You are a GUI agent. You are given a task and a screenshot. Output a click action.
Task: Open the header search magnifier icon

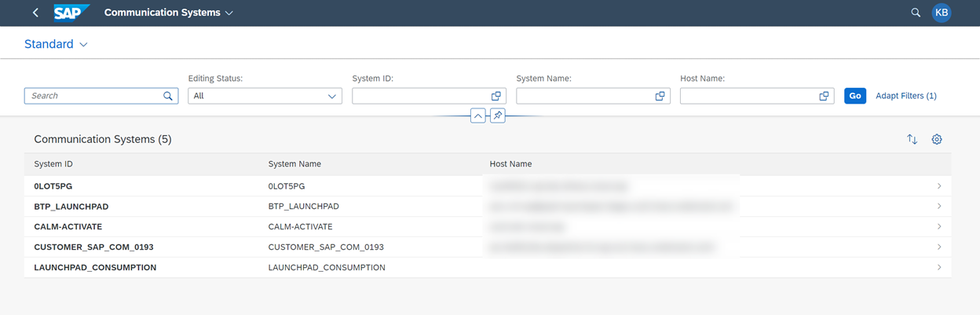(916, 13)
